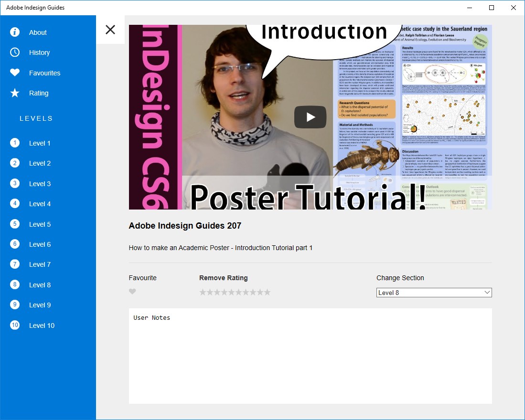
Task: Click the 'How to make an Academic Poster' description
Action: tap(221, 248)
